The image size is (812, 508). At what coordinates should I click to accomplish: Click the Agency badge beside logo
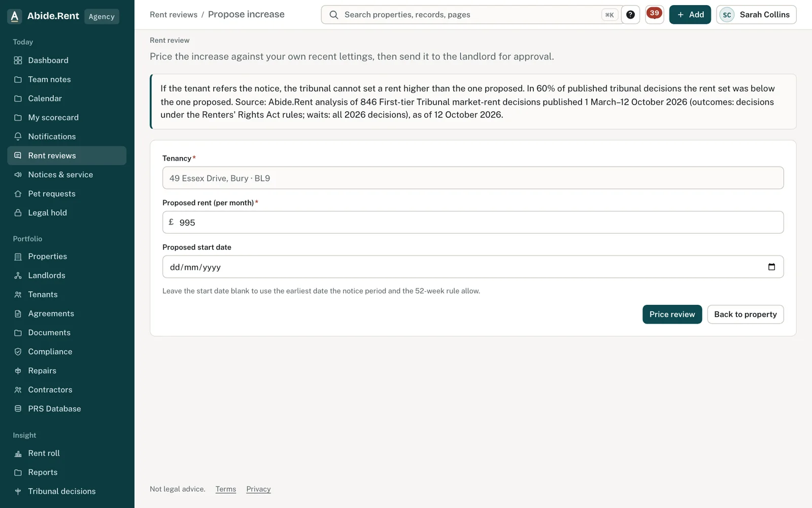pyautogui.click(x=101, y=16)
